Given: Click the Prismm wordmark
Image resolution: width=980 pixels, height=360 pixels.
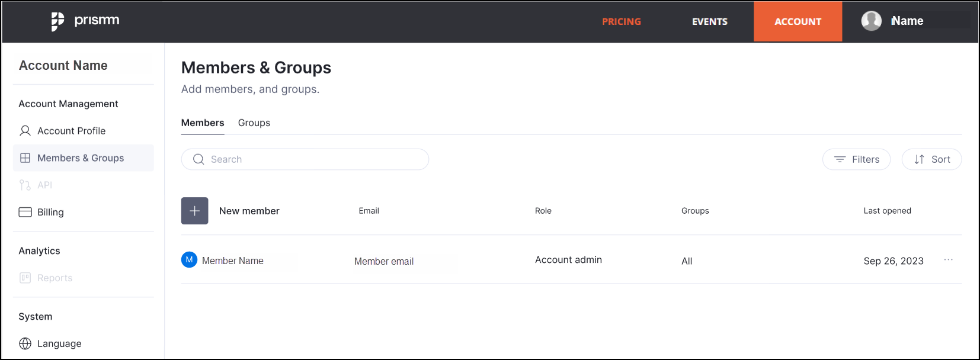Looking at the screenshot, I should coord(97,21).
